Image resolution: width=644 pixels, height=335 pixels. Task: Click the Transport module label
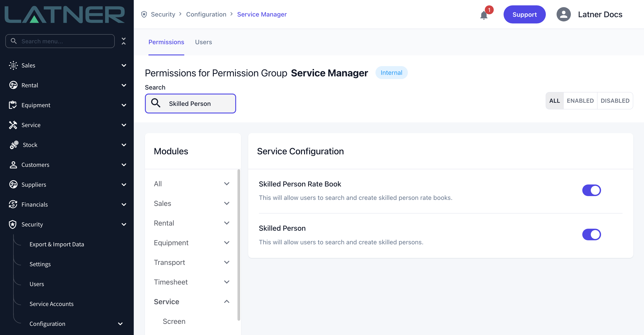tap(169, 262)
